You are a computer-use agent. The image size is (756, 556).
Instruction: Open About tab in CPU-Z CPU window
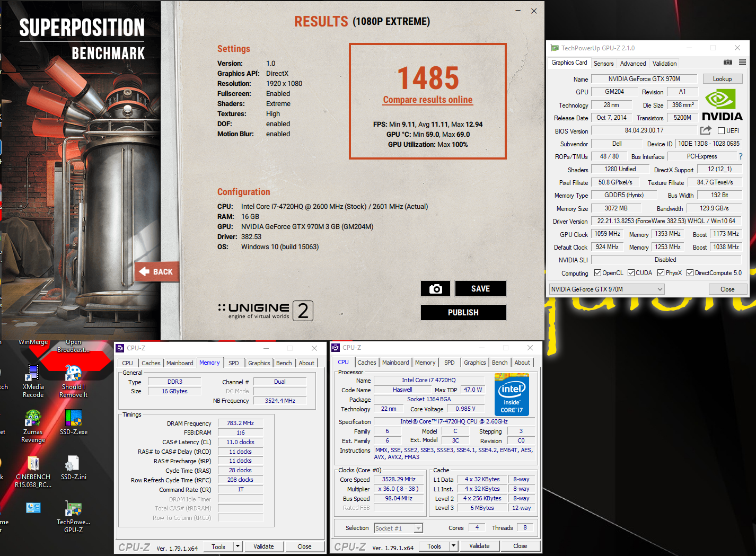522,363
